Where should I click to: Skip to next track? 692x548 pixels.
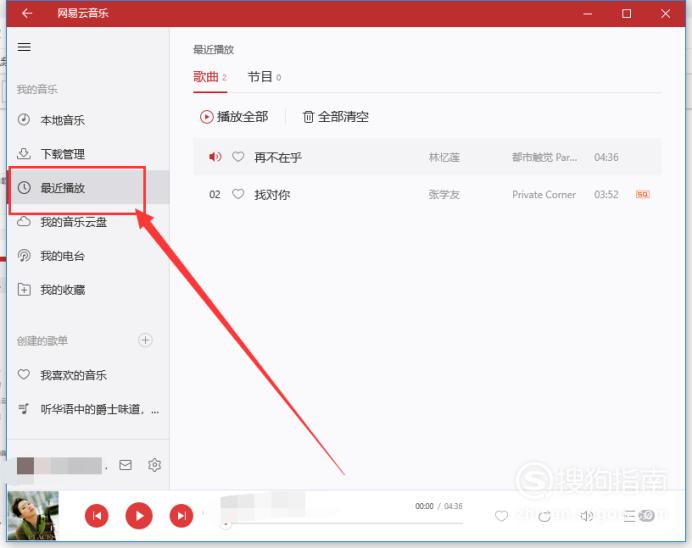point(181,516)
